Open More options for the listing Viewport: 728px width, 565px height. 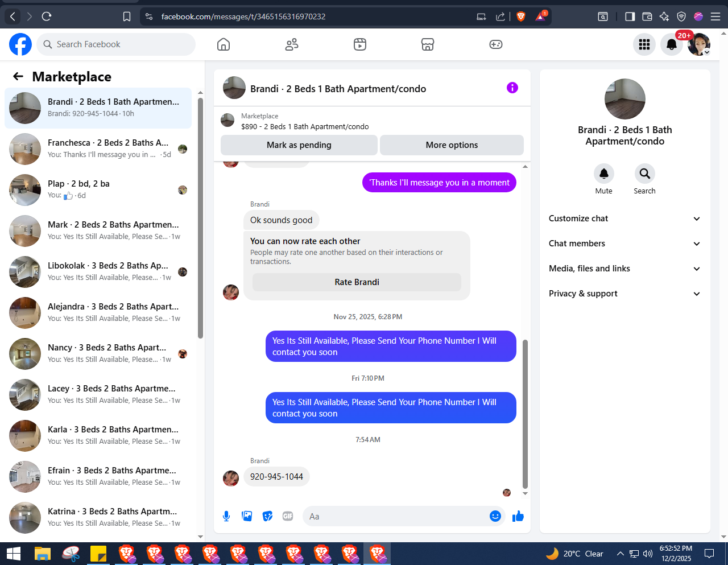(452, 145)
